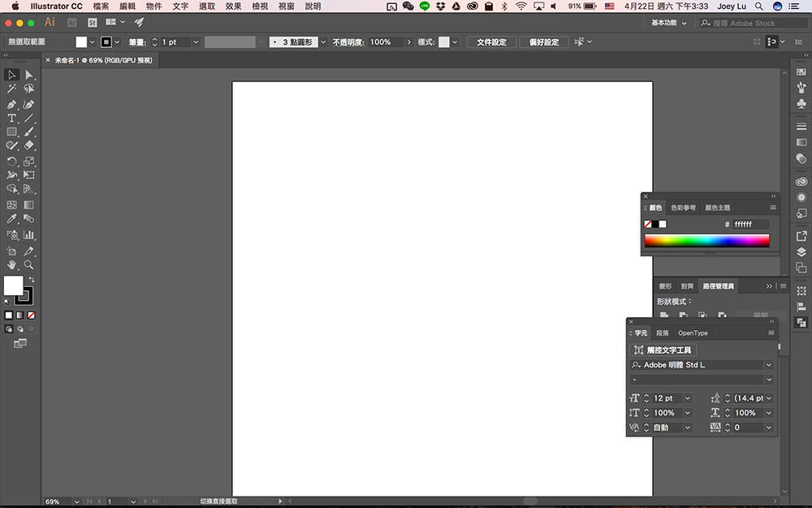This screenshot has width=812, height=508.
Task: Select the Shape Builder tool
Action: [12, 189]
